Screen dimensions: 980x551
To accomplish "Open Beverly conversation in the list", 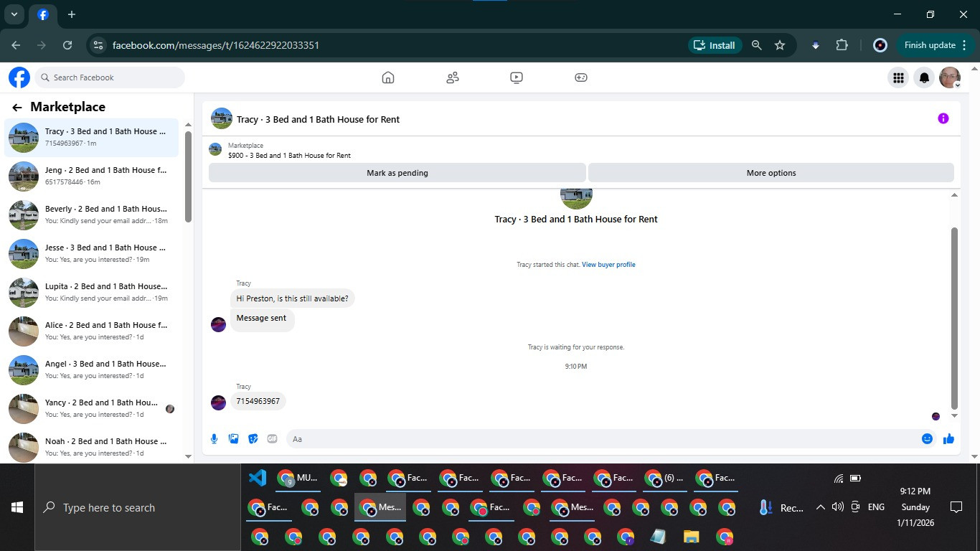I will [x=92, y=215].
